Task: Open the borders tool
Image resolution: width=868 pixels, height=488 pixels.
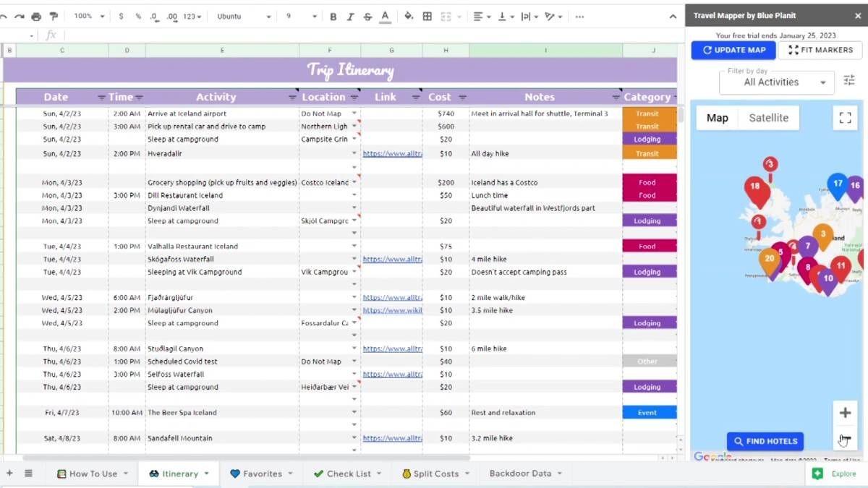Action: coord(427,16)
